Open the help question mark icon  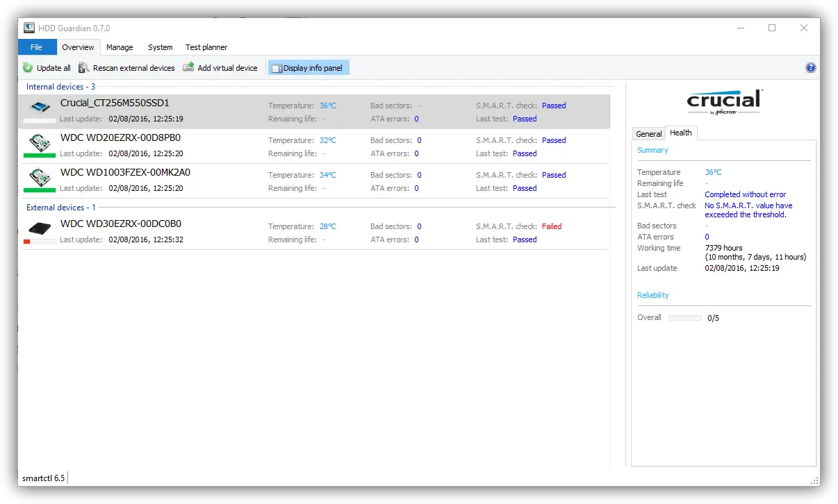tap(810, 68)
